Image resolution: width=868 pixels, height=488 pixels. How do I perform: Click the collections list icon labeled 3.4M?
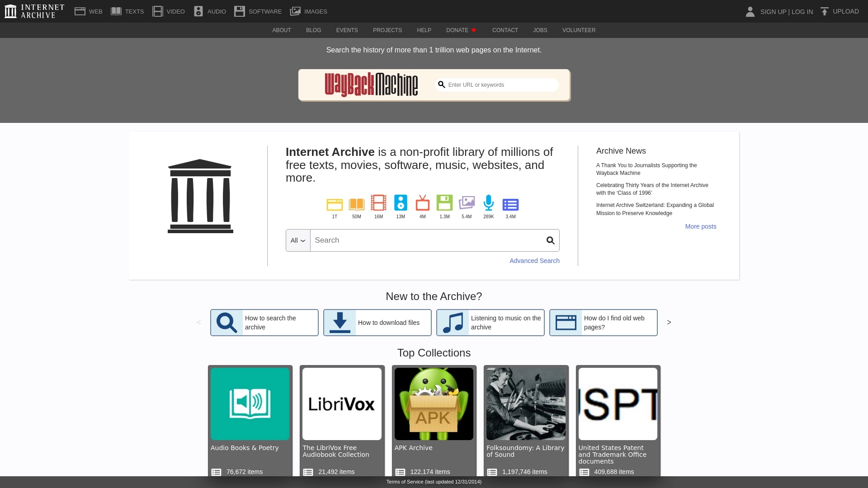[x=510, y=205]
